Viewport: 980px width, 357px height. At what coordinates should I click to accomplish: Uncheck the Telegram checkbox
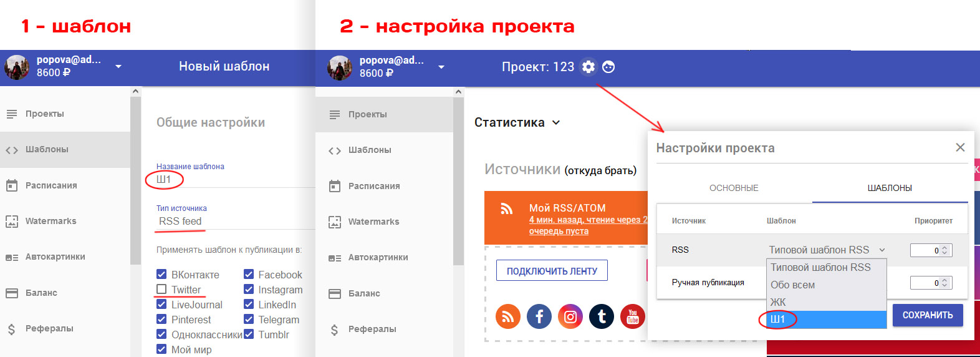(x=249, y=320)
